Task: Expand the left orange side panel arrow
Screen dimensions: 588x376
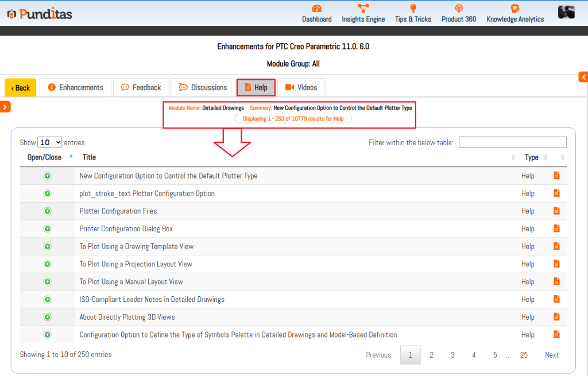Action: coord(5,106)
